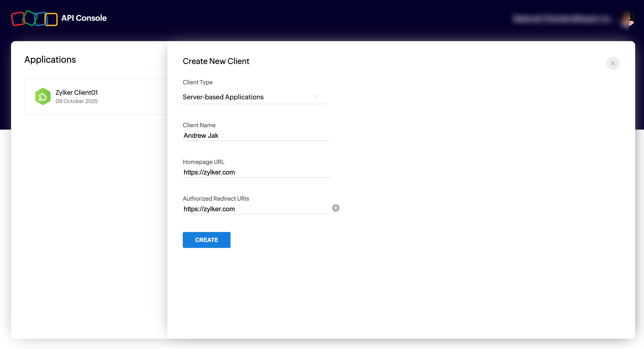Click the CREATE button
Viewport: 644px width, 349px height.
tap(206, 240)
